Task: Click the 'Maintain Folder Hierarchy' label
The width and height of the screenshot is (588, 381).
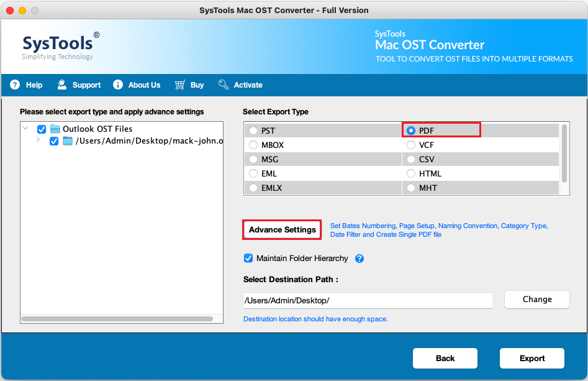Action: coord(302,259)
